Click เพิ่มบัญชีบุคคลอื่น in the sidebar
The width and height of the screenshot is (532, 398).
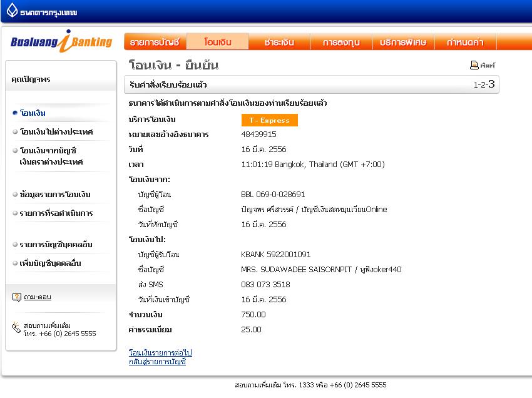coord(50,263)
